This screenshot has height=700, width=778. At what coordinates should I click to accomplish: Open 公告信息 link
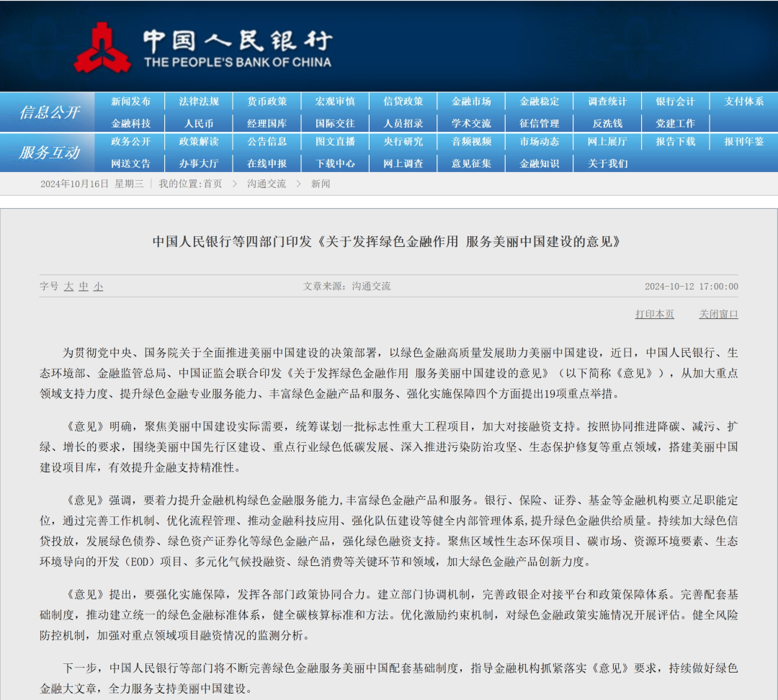point(267,142)
